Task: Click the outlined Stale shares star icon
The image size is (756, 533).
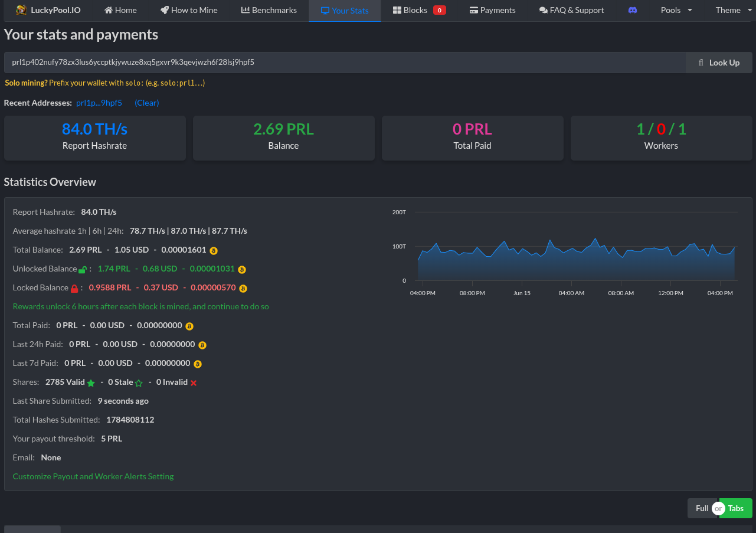Action: pyautogui.click(x=139, y=383)
